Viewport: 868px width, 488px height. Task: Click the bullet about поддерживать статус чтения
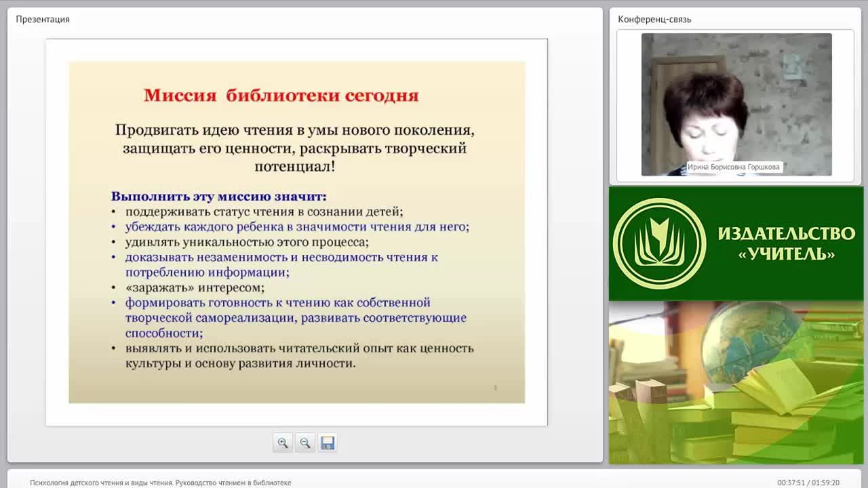tap(264, 211)
